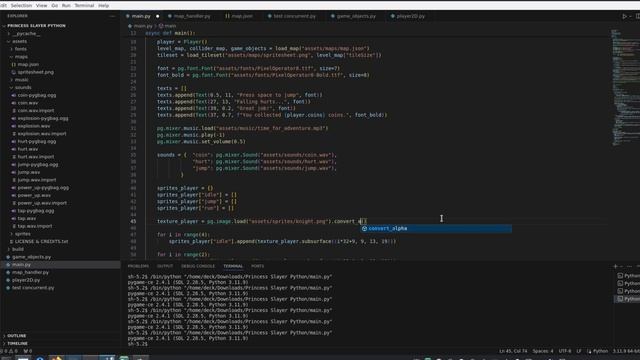Expand the fonts folder
640x360 pixels.
(20, 49)
